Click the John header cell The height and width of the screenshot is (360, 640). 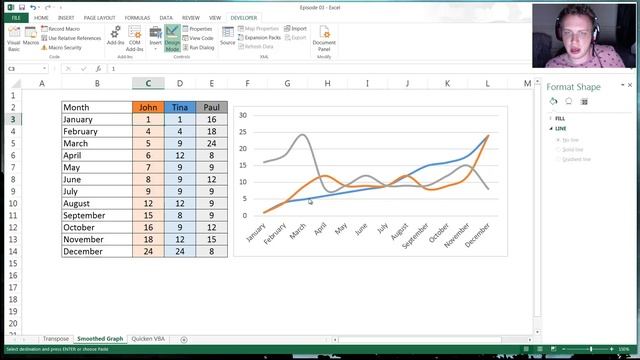pos(148,107)
